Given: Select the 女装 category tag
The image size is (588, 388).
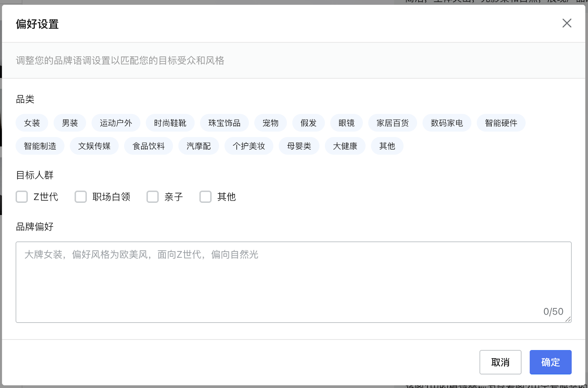Looking at the screenshot, I should coord(32,123).
